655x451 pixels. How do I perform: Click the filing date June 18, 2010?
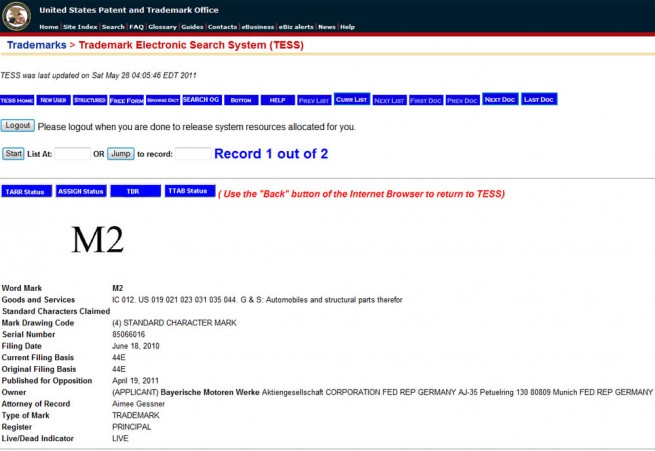pos(136,346)
